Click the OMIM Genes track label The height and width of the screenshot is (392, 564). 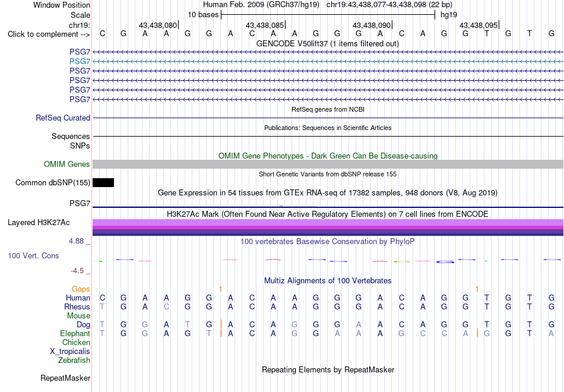(66, 164)
